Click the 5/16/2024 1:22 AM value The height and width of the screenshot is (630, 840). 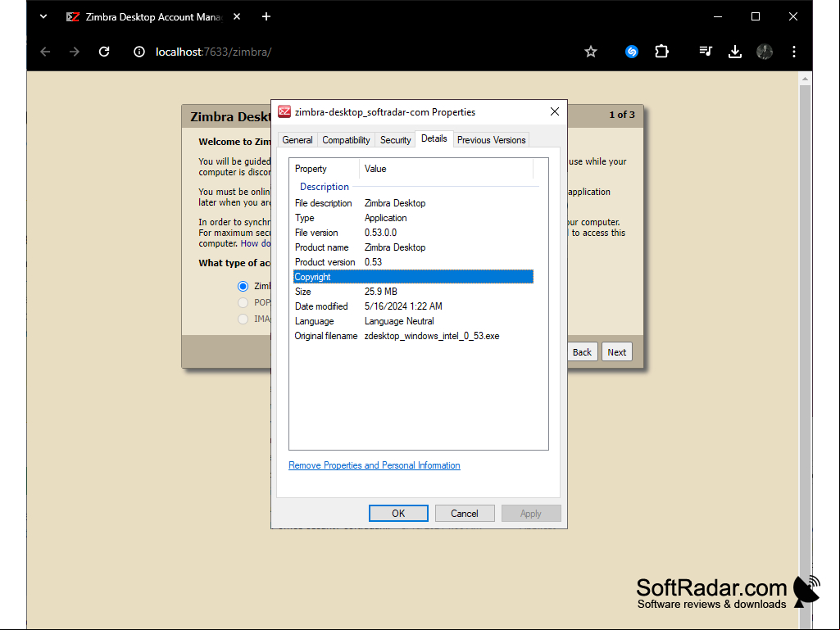coord(403,306)
